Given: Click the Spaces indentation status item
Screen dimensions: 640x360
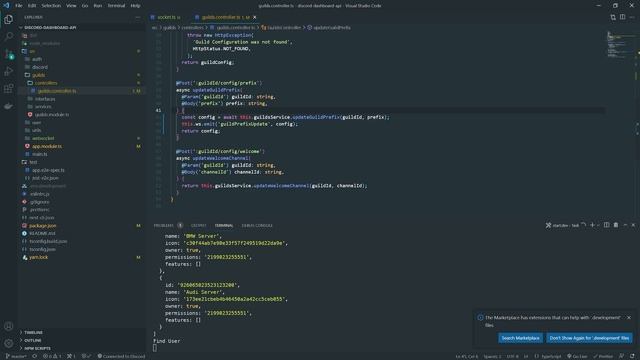Looking at the screenshot, I should [x=492, y=356].
